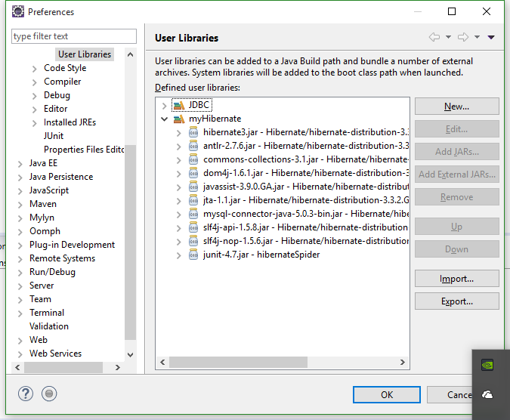Click the back navigation arrow icon
Screen dimensions: 510x420
[434, 37]
